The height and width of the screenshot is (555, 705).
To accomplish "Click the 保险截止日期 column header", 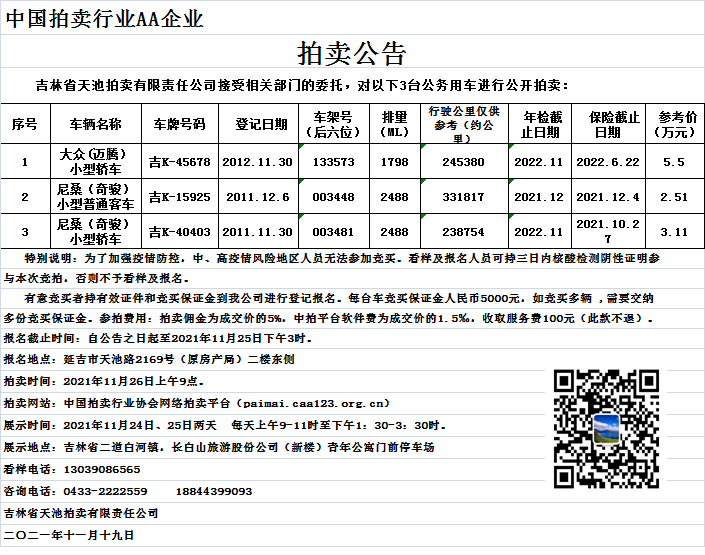I will pos(608,124).
